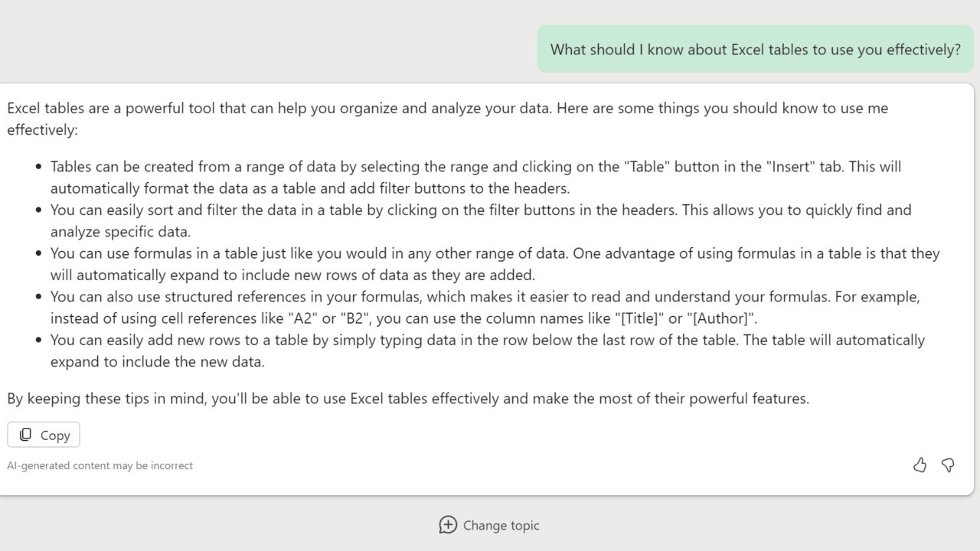The width and height of the screenshot is (980, 551).
Task: Click the quoted word "Table" in first bullet
Action: (x=645, y=166)
